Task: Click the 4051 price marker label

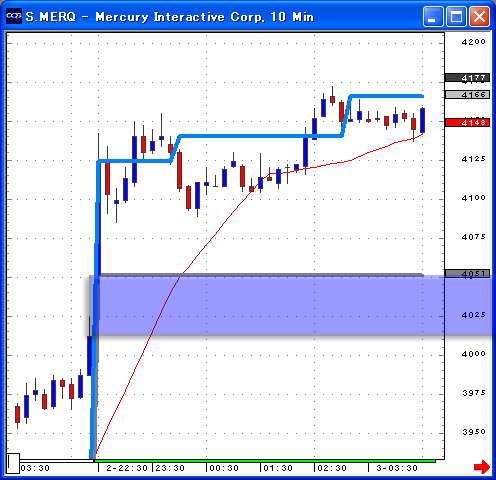Action: [468, 274]
